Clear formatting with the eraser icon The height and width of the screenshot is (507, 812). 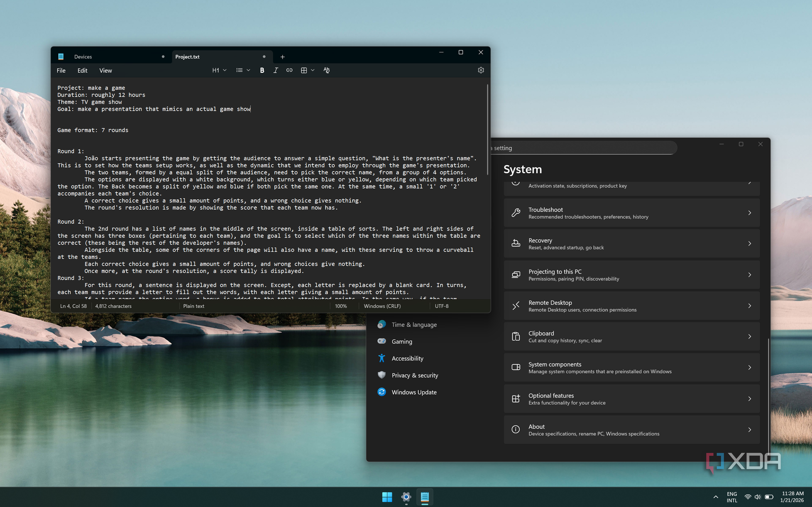(x=326, y=70)
